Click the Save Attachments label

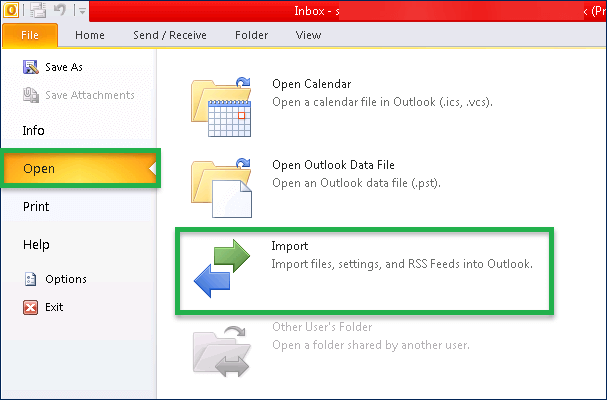[90, 95]
